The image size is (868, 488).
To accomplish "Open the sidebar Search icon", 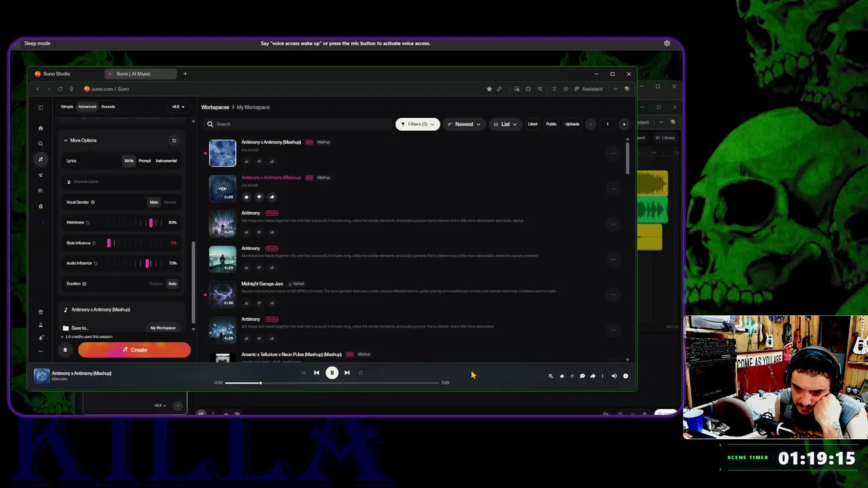I will [41, 144].
